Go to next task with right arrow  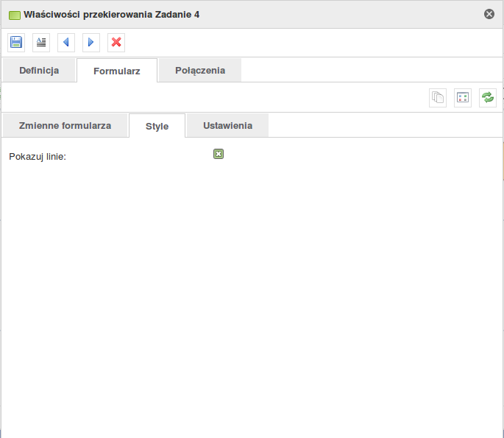pos(91,43)
